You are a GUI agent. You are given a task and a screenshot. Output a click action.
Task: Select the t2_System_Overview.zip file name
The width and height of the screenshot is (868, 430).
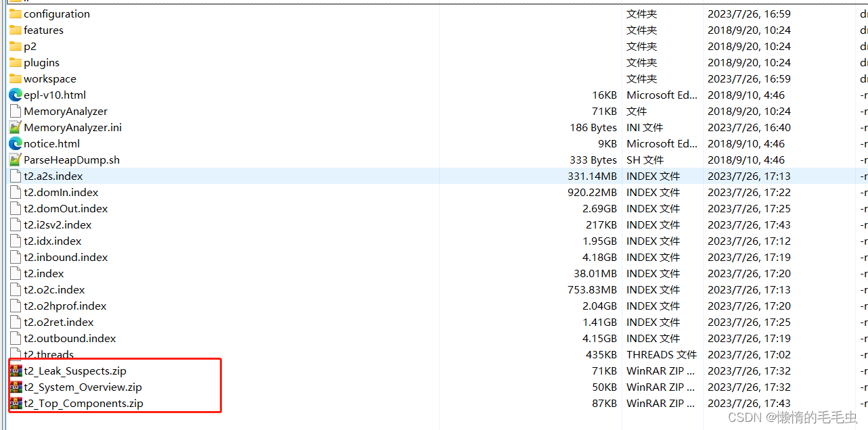(83, 387)
